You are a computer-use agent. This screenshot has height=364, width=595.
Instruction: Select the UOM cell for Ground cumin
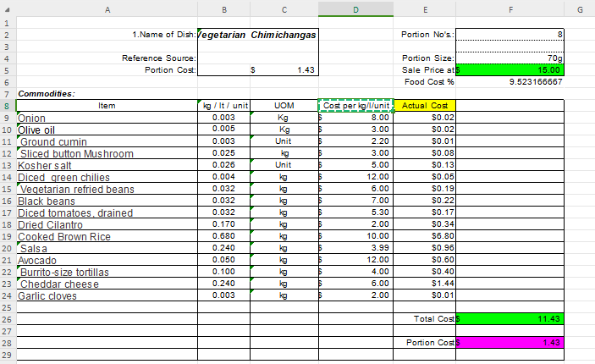[x=284, y=141]
